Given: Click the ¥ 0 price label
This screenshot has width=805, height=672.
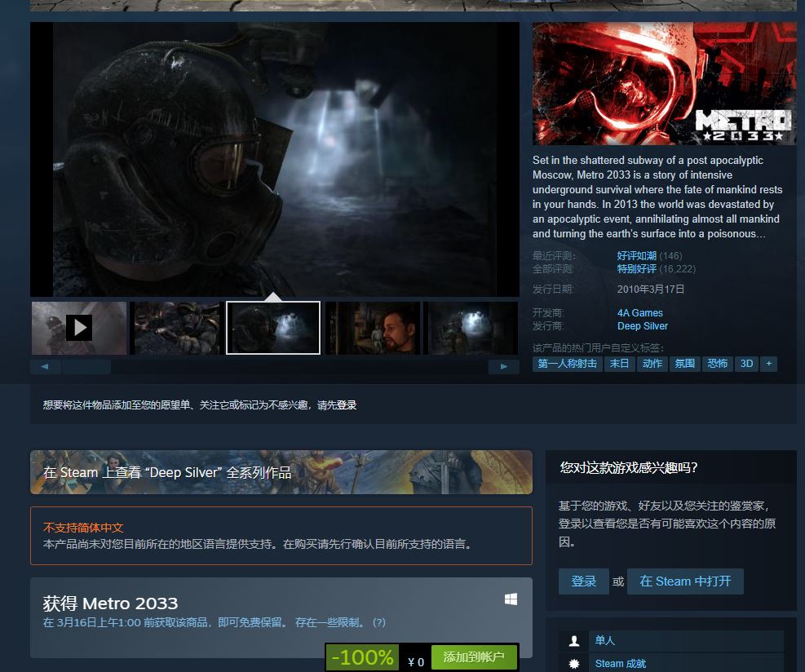Looking at the screenshot, I should click(x=416, y=662).
